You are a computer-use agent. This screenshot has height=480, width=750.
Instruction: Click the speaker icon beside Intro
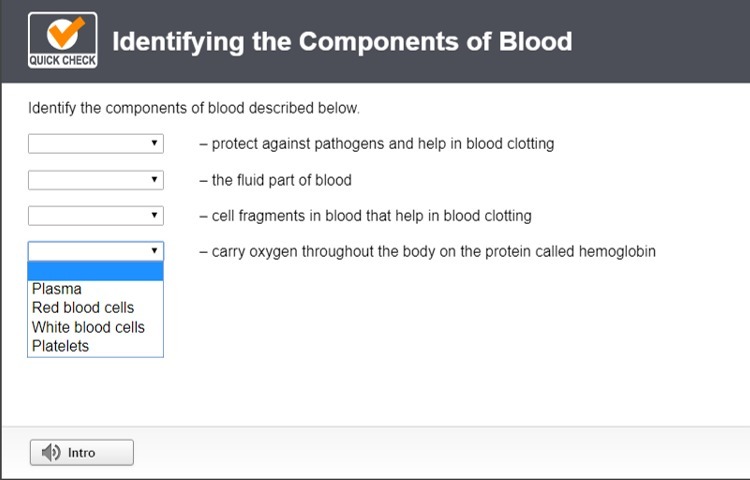(51, 453)
